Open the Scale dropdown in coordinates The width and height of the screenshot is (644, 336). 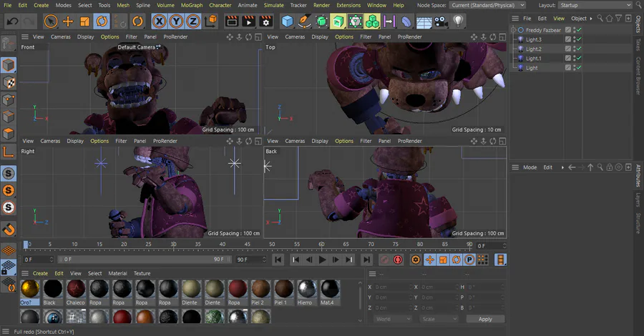[439, 319]
